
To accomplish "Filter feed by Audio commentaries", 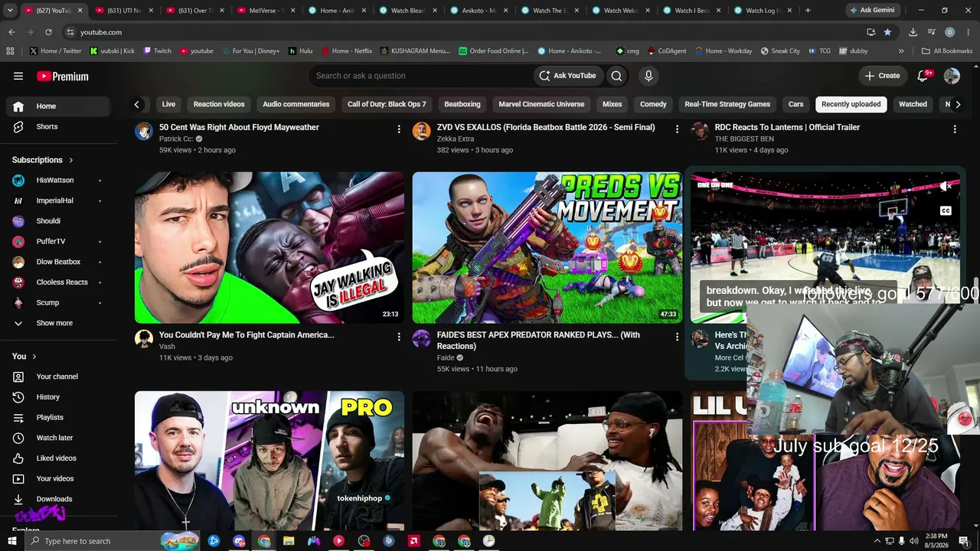I will pos(296,104).
